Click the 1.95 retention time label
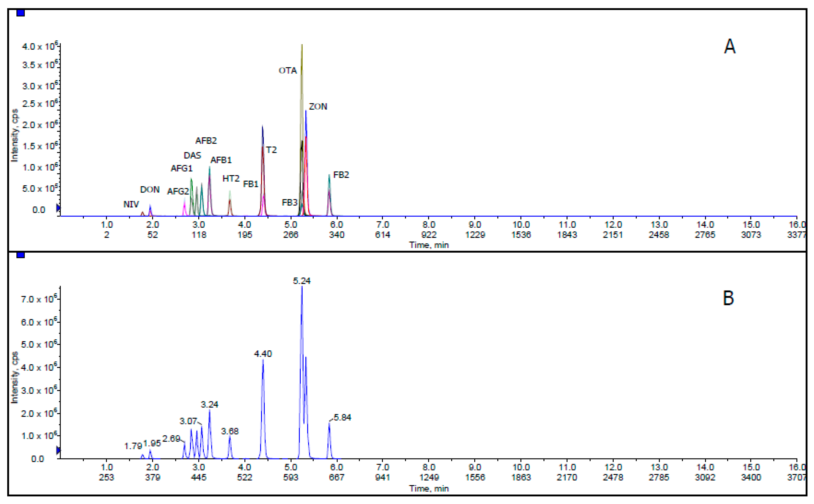The width and height of the screenshot is (814, 504). click(152, 443)
